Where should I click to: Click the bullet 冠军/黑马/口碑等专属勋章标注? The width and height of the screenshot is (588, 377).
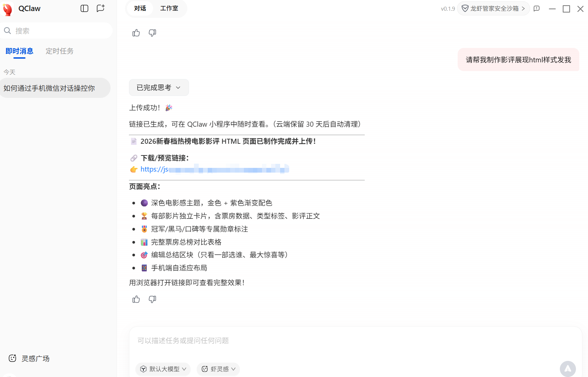[x=200, y=229]
